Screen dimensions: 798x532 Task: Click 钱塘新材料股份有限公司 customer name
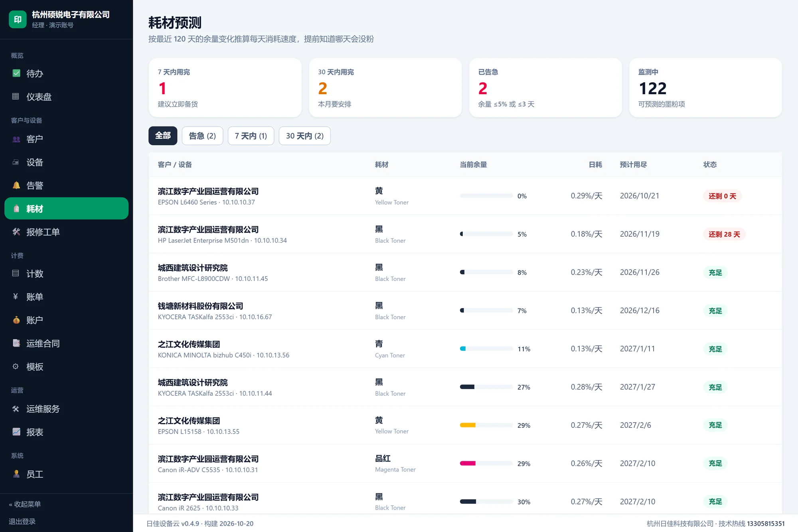200,306
